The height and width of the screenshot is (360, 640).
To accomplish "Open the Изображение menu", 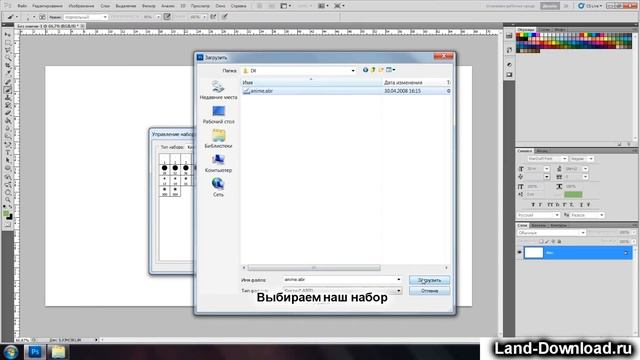I will 81,6.
